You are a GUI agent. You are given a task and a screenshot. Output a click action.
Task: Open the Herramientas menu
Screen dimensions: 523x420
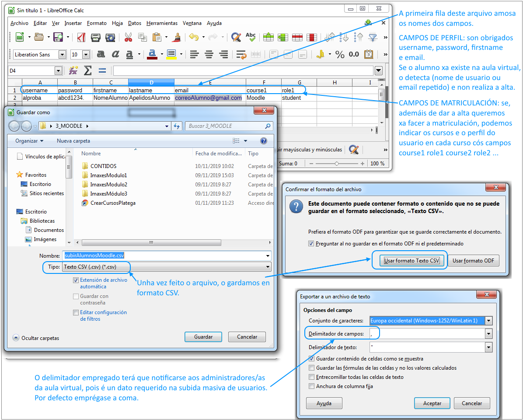click(x=162, y=23)
